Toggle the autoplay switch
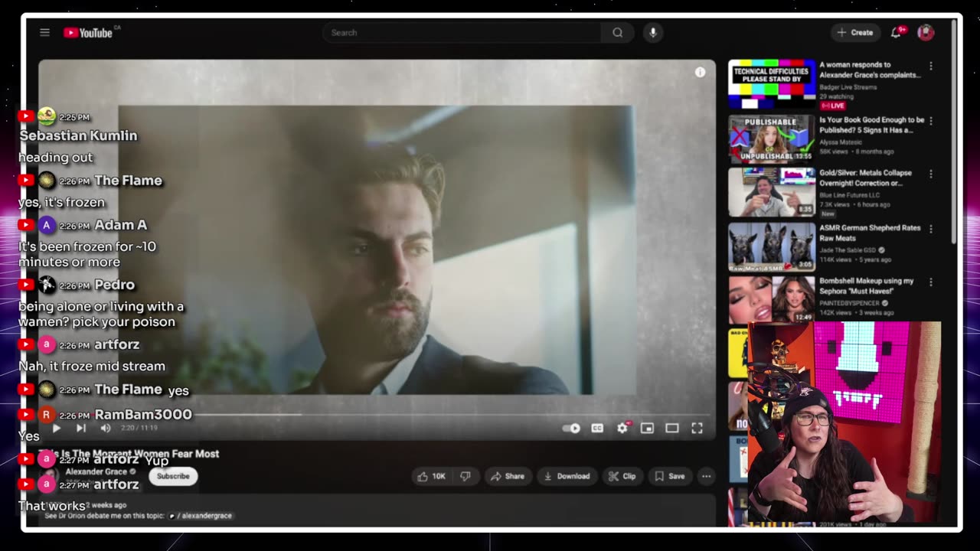The width and height of the screenshot is (980, 551). [572, 428]
